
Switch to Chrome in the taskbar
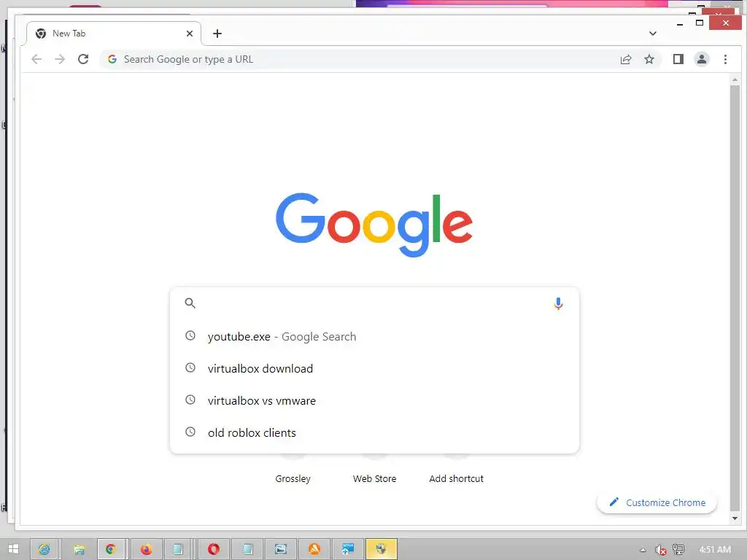point(111,550)
